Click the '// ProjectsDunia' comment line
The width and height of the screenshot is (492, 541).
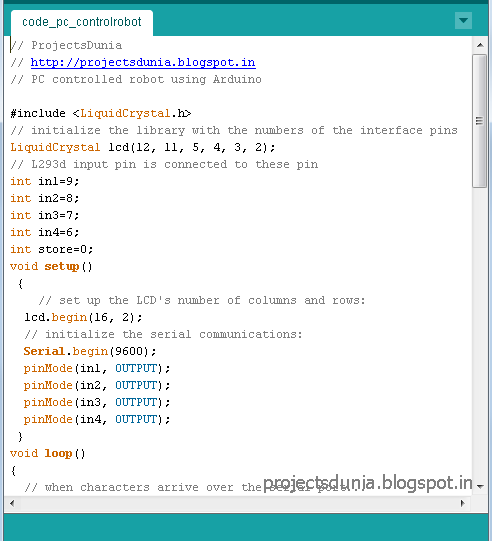click(x=66, y=45)
